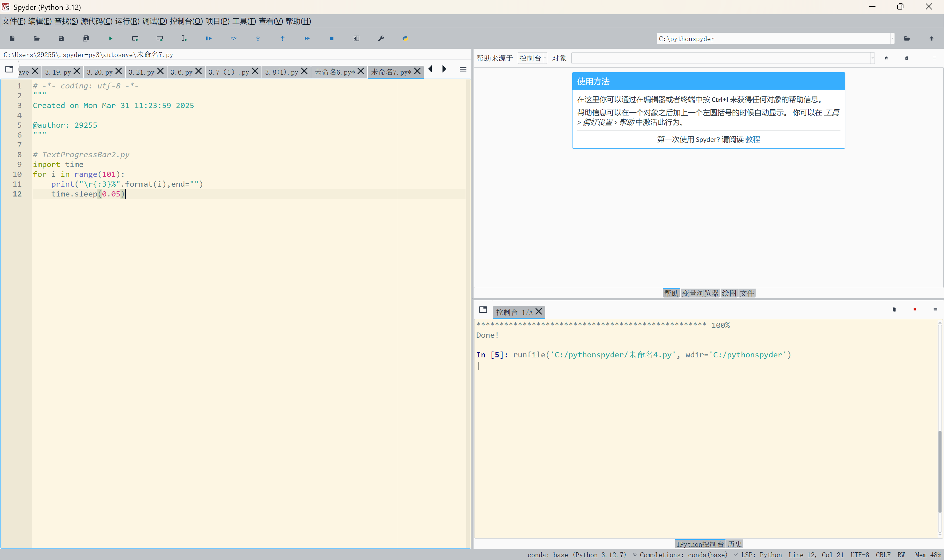The width and height of the screenshot is (944, 560).
Task: Click the 历史 history tab button
Action: click(x=734, y=544)
